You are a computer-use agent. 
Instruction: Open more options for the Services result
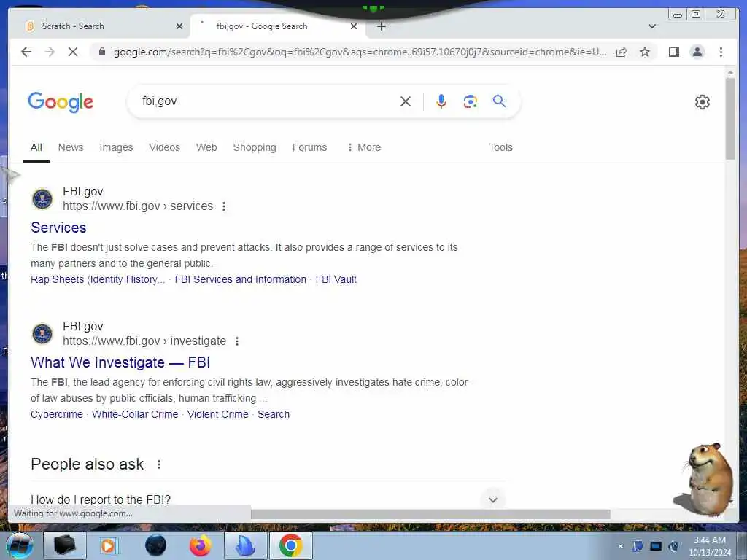224,206
